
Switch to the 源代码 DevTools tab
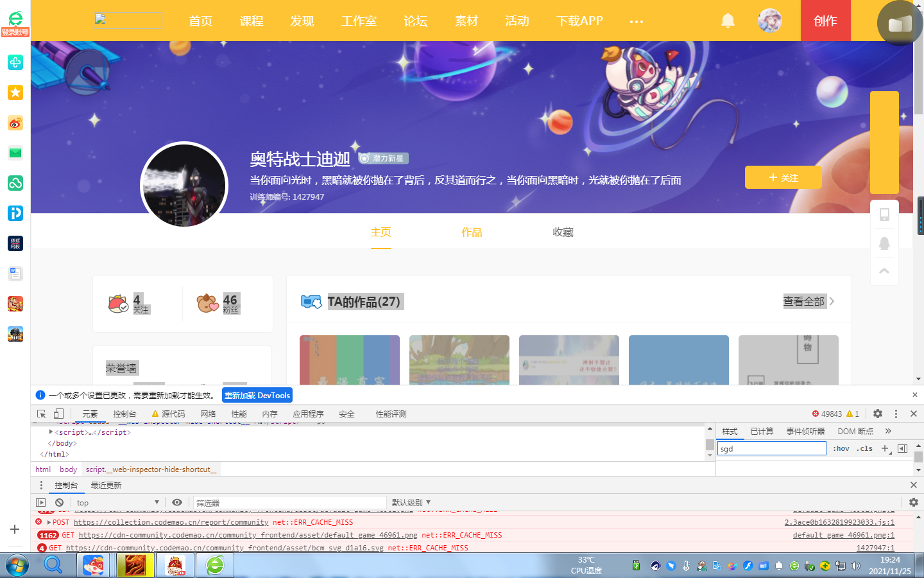[168, 414]
